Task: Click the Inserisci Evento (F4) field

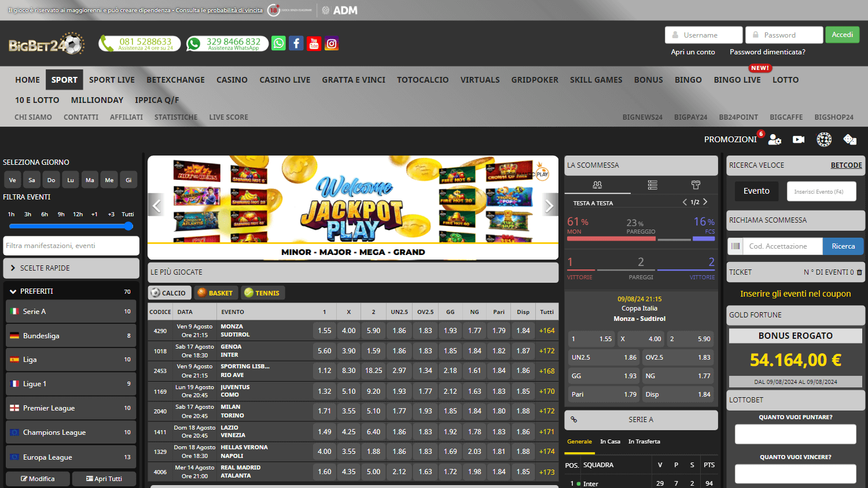Action: (822, 191)
